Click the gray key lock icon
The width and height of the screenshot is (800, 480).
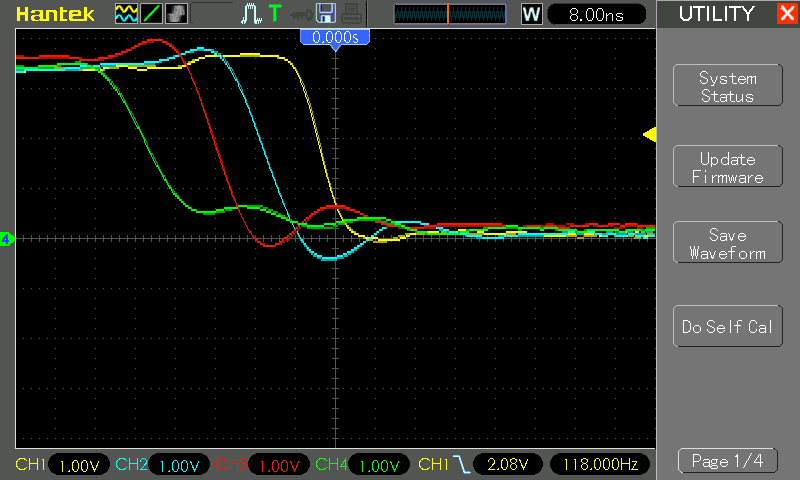point(301,15)
